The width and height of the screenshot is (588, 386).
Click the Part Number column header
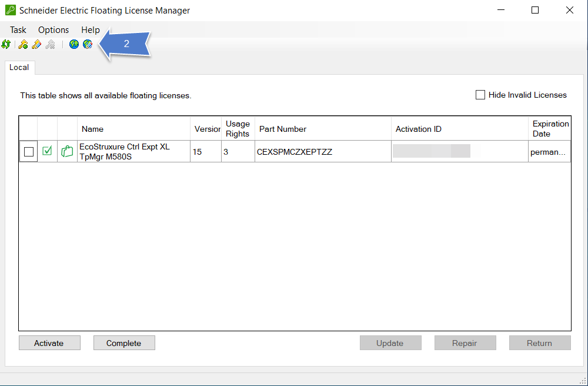[x=323, y=129]
